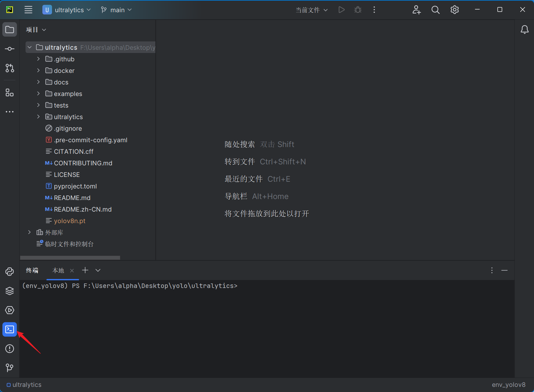
Task: Open new terminal type dropdown arrow
Action: tap(98, 270)
